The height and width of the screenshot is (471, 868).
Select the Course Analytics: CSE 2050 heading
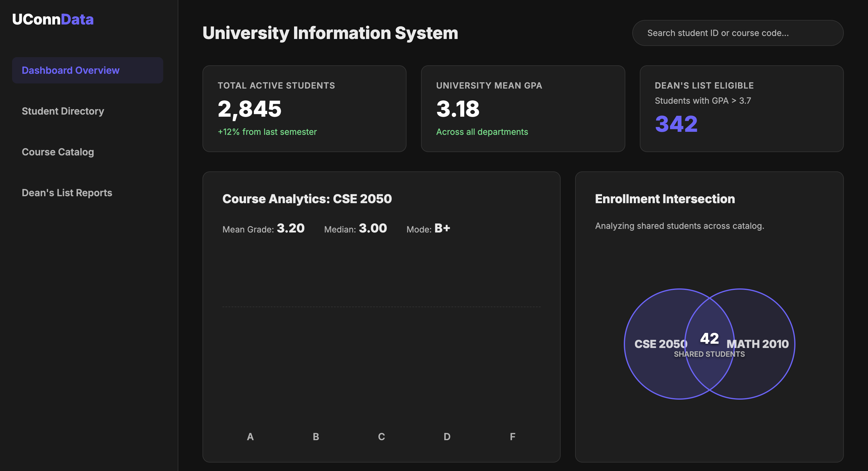pos(307,199)
